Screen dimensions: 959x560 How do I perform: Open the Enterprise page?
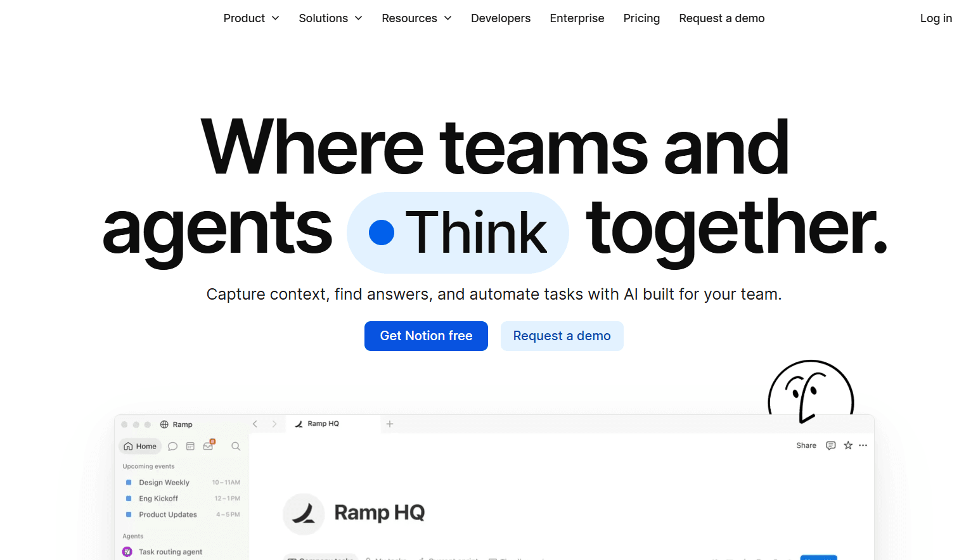(x=577, y=18)
